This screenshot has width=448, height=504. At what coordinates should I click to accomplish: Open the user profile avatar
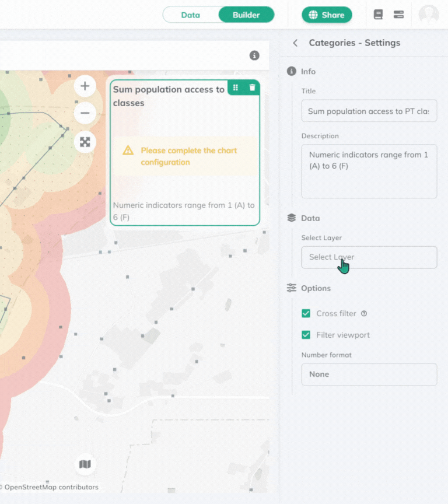429,15
